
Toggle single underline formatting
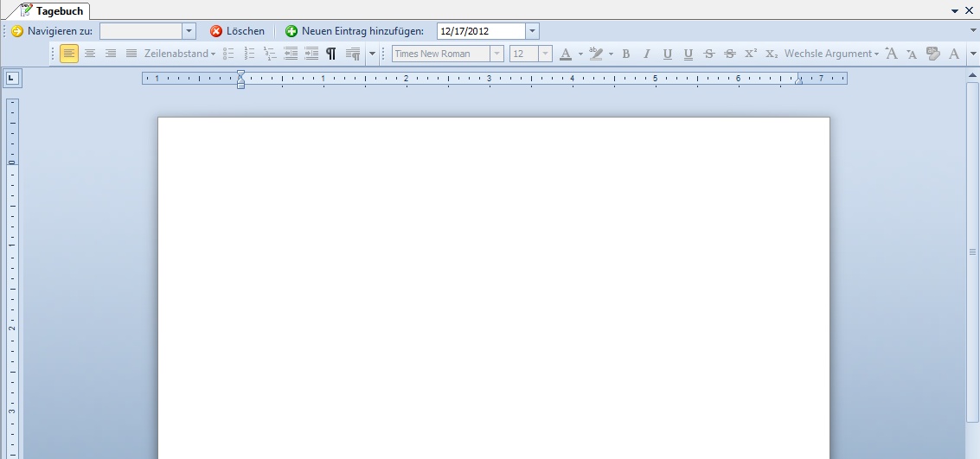point(668,54)
